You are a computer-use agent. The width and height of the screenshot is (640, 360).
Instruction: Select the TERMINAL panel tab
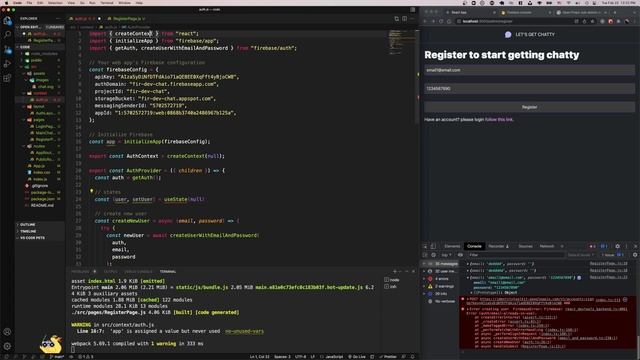[x=168, y=271]
